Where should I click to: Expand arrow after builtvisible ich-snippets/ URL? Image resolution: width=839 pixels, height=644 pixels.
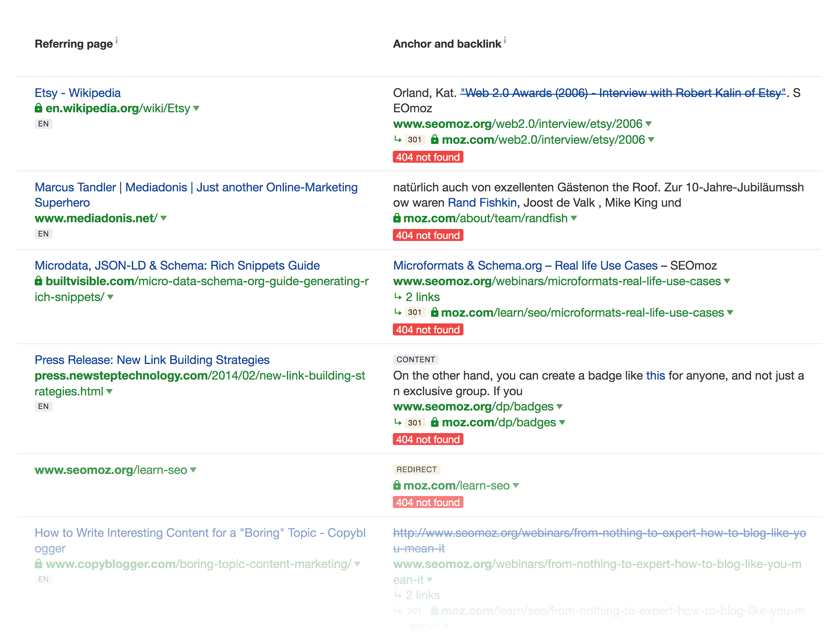pyautogui.click(x=110, y=297)
